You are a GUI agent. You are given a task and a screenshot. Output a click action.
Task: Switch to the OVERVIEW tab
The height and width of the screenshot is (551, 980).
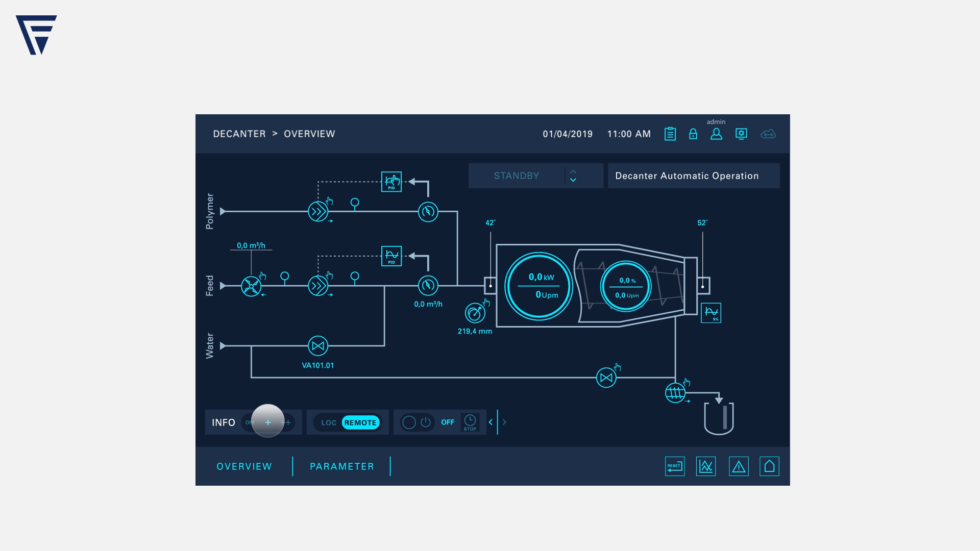244,466
